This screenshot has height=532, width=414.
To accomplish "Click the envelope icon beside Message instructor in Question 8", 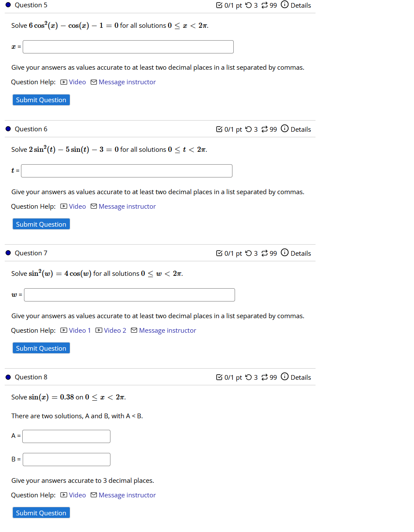I will [x=93, y=495].
